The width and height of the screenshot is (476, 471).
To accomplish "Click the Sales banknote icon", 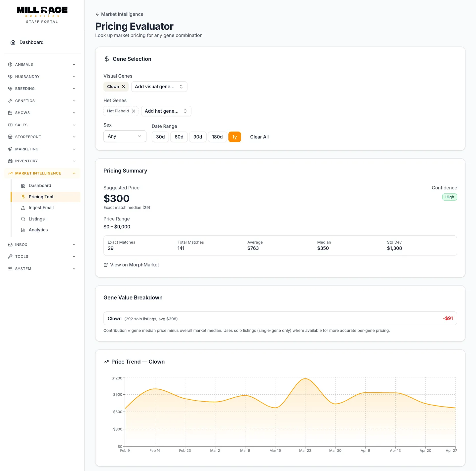I will pyautogui.click(x=10, y=125).
